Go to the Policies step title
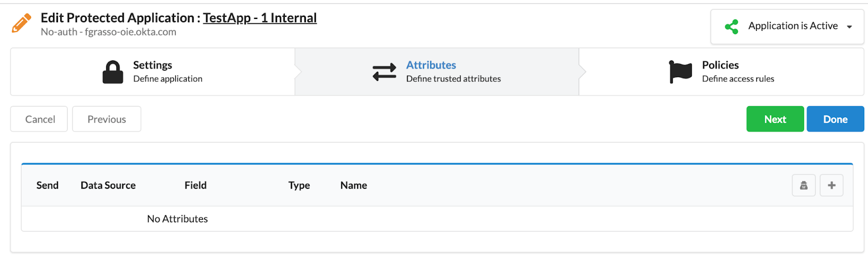Screen dimensions: 868x261 tap(720, 65)
